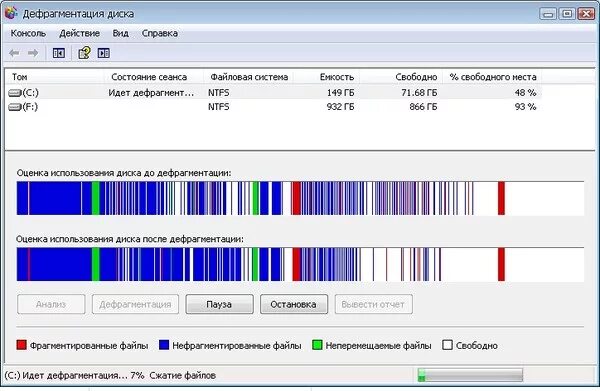The width and height of the screenshot is (600, 391).
Task: Click the Пауза button
Action: coord(219,304)
